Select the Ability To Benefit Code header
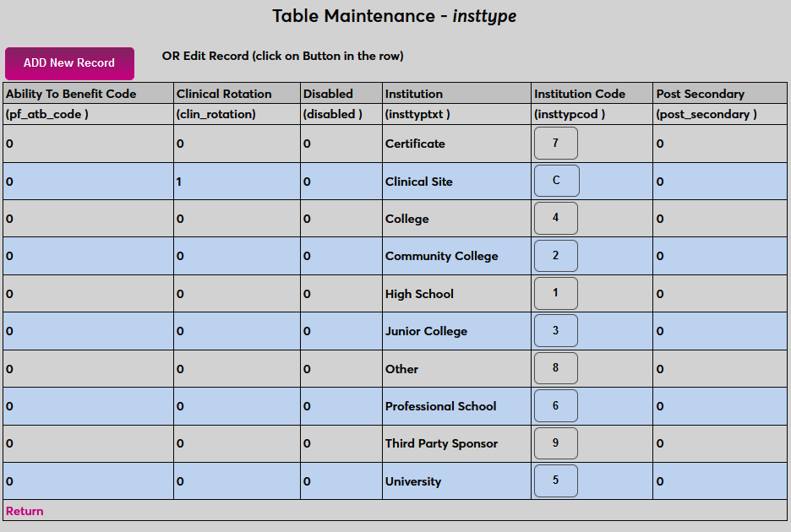The width and height of the screenshot is (791, 532). (x=71, y=94)
